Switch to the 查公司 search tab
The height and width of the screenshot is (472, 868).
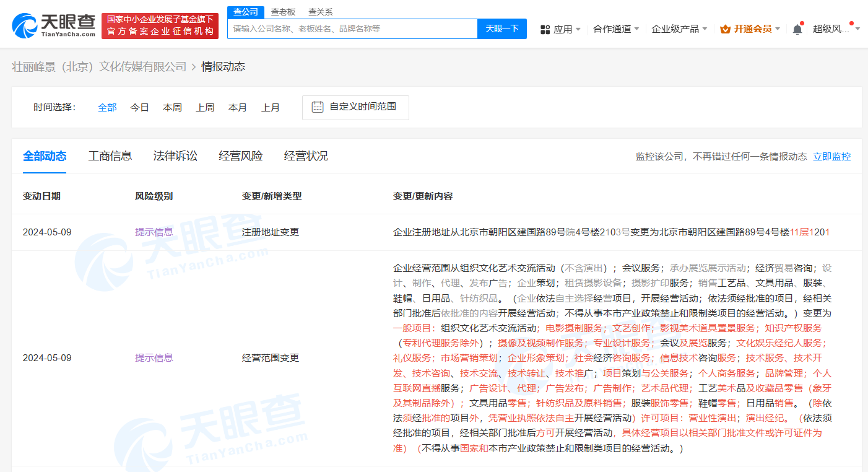click(246, 12)
